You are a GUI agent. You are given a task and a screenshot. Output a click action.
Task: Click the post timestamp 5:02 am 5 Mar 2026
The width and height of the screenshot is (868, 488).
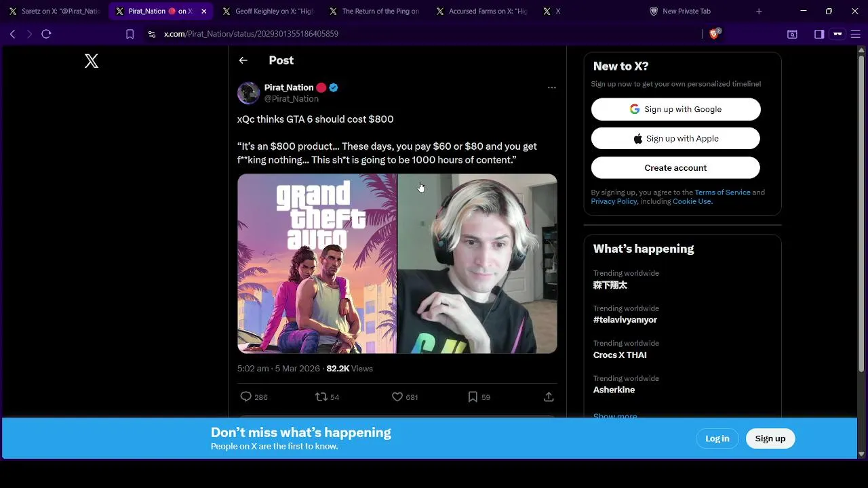[279, 369]
